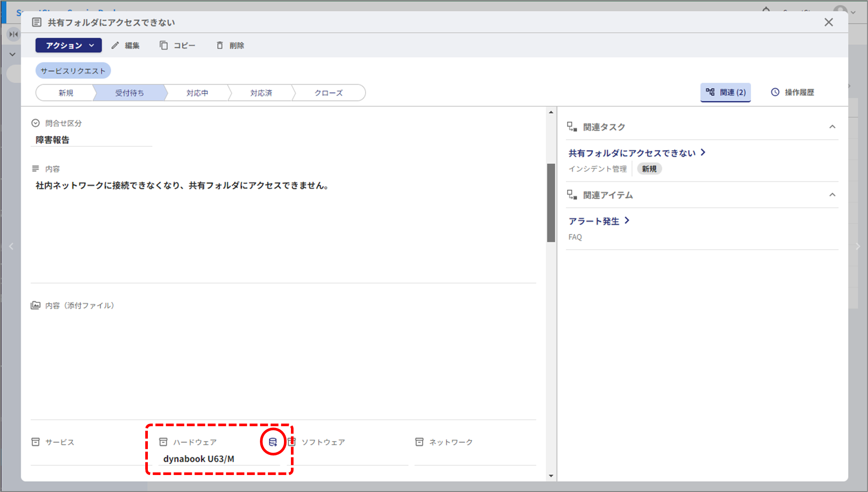Click the ネットワーク input field
868x492 pixels.
[x=475, y=458]
